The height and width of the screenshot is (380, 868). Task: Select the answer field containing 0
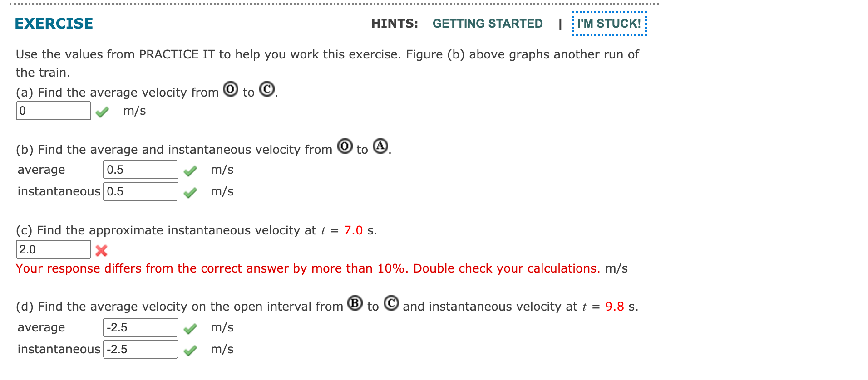coord(53,110)
